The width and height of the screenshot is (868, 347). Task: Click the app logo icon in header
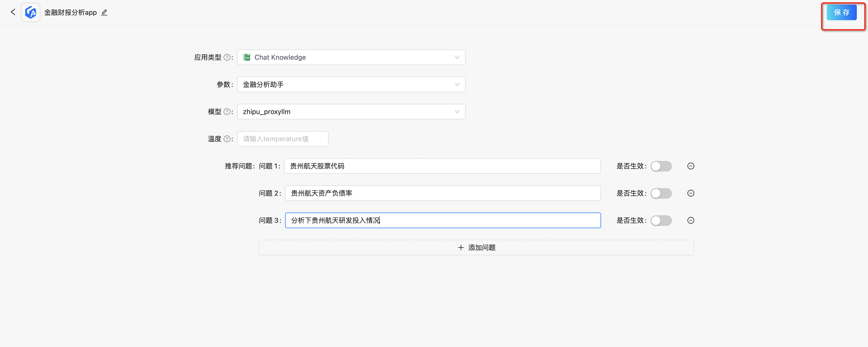tap(31, 12)
